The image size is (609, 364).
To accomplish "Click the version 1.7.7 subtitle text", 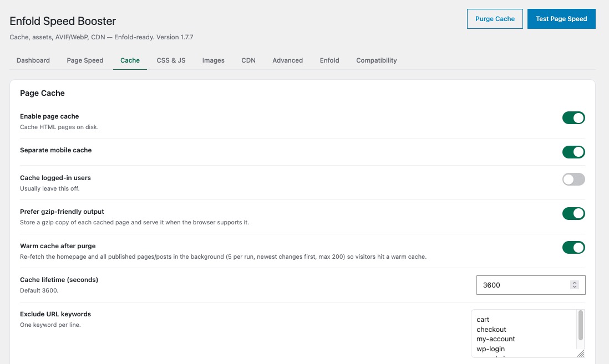I will [101, 37].
